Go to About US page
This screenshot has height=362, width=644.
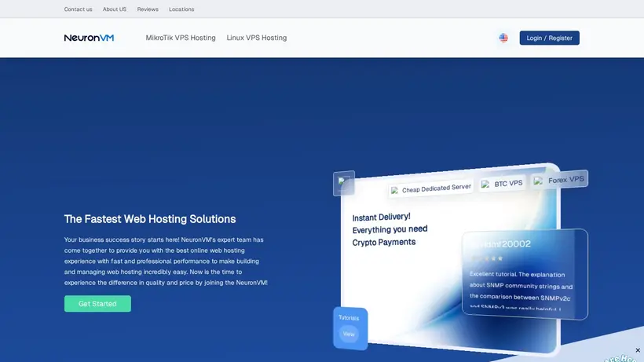click(x=115, y=9)
